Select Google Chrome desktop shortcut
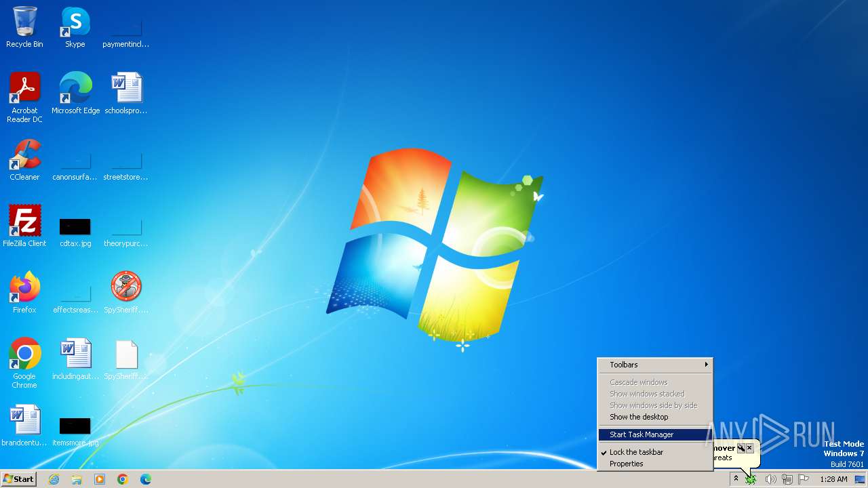 (x=24, y=363)
